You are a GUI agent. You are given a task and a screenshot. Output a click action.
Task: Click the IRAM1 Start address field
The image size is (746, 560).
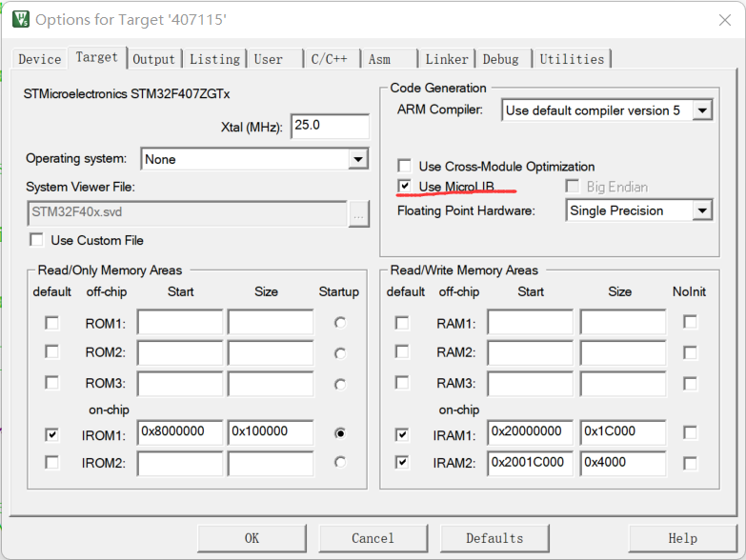530,432
